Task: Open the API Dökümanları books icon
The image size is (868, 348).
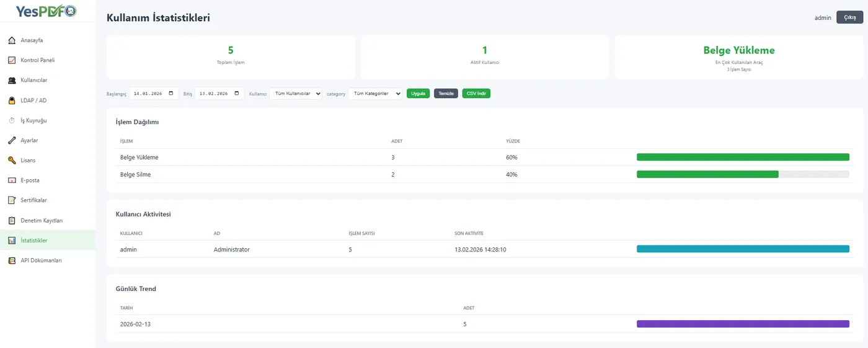Action: point(12,261)
